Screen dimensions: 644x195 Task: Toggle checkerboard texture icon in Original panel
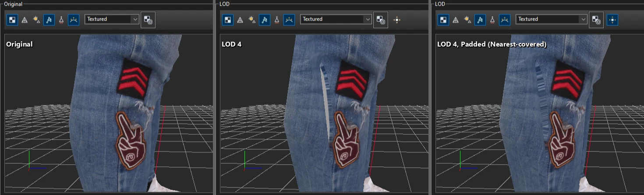point(12,20)
